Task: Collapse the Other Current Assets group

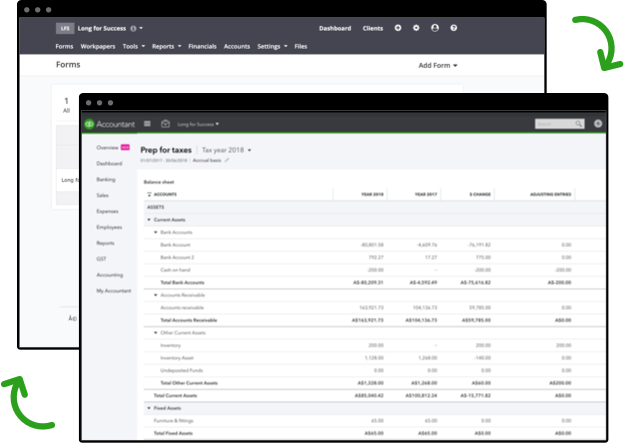Action: pyautogui.click(x=155, y=332)
